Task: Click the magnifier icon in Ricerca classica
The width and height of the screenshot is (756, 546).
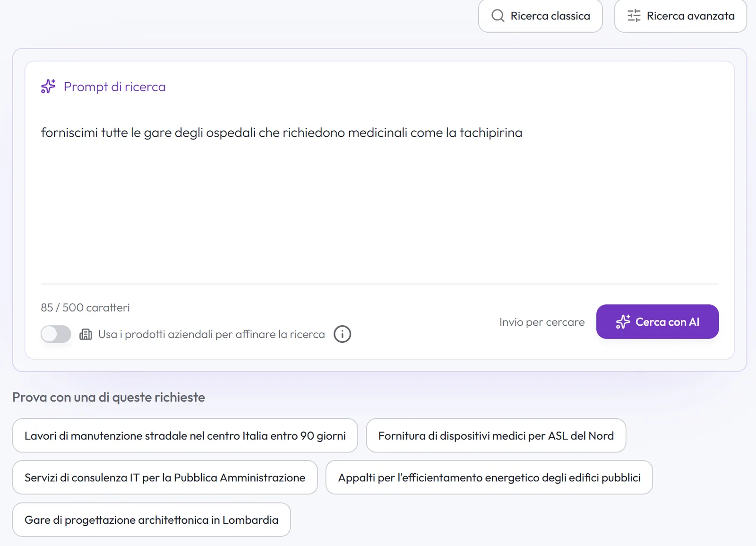Action: click(x=498, y=16)
